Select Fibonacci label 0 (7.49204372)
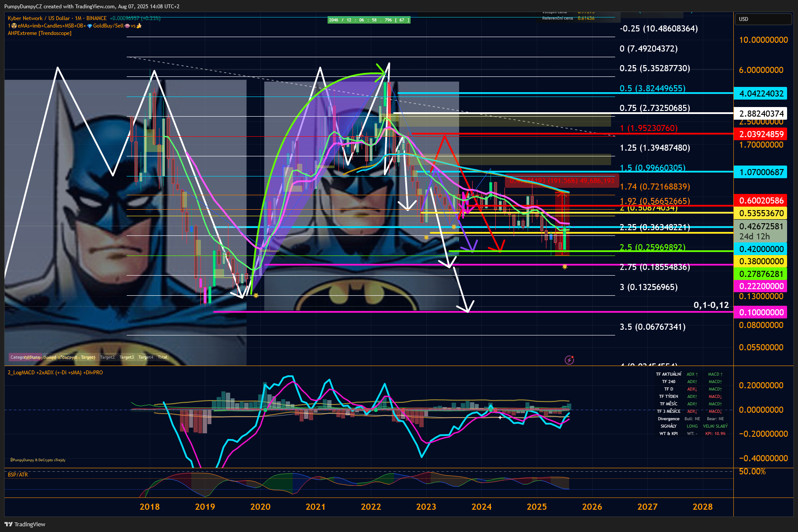 point(649,48)
